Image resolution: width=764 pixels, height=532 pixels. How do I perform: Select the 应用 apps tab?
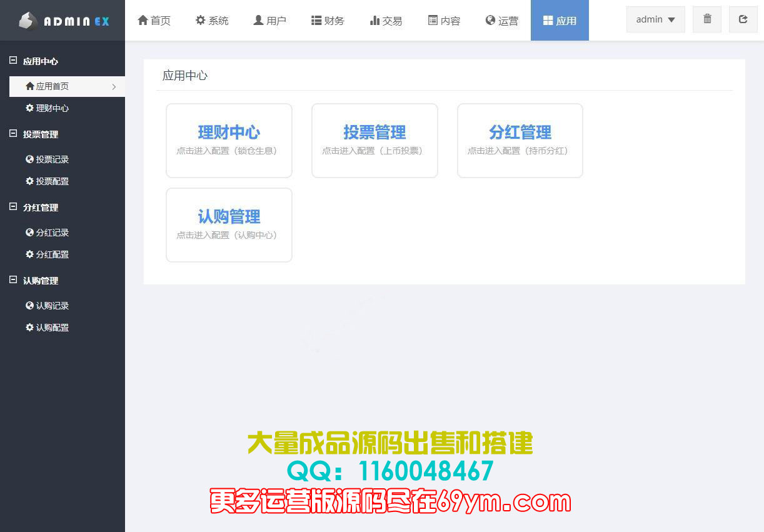[560, 21]
